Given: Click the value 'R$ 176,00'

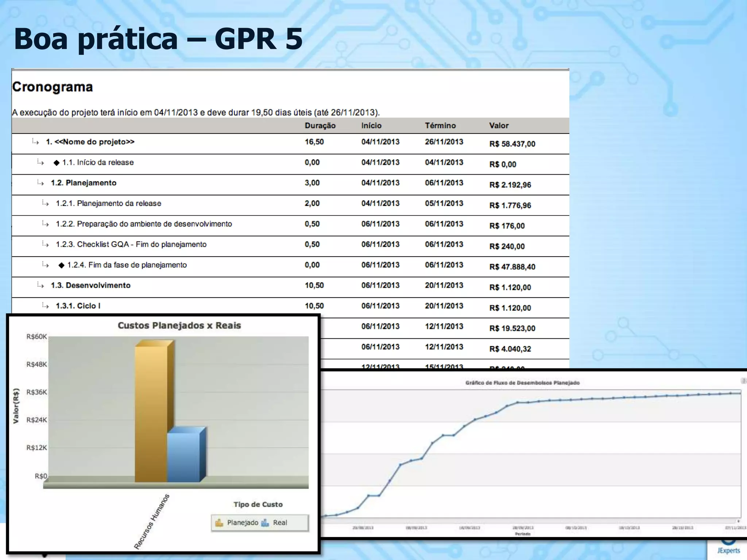Looking at the screenshot, I should pyautogui.click(x=507, y=226).
